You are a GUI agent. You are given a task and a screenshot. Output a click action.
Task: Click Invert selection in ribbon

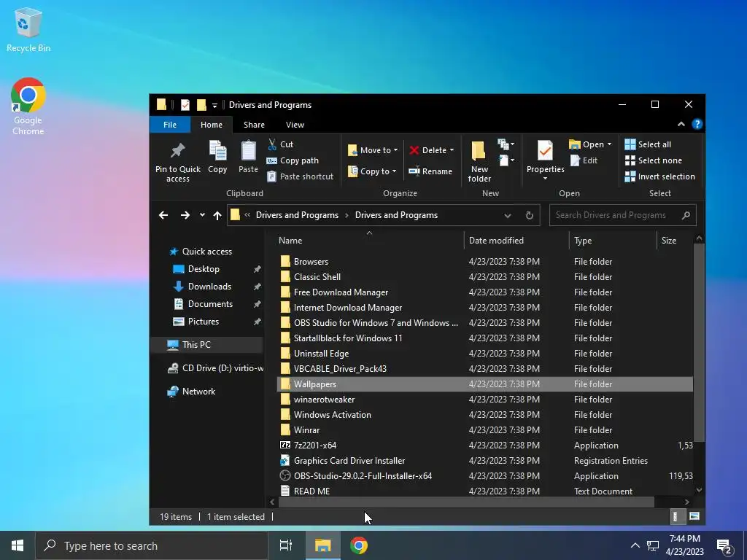[x=659, y=176]
